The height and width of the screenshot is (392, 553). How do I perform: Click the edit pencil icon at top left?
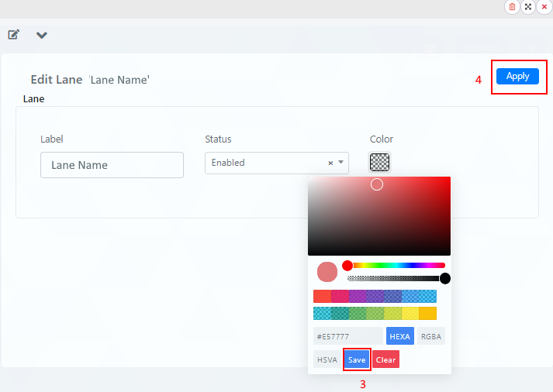click(x=13, y=35)
